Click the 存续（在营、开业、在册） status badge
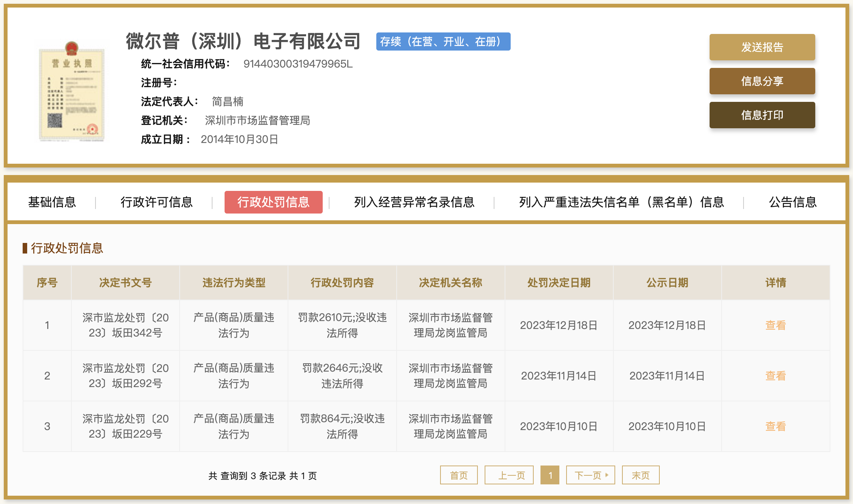This screenshot has height=504, width=853. pyautogui.click(x=443, y=41)
